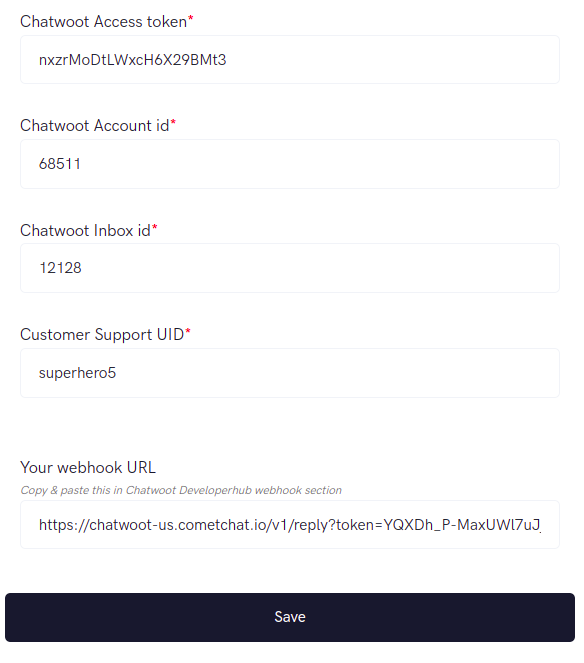Place cursor in the 68511 value
584x663 pixels.
(60, 164)
